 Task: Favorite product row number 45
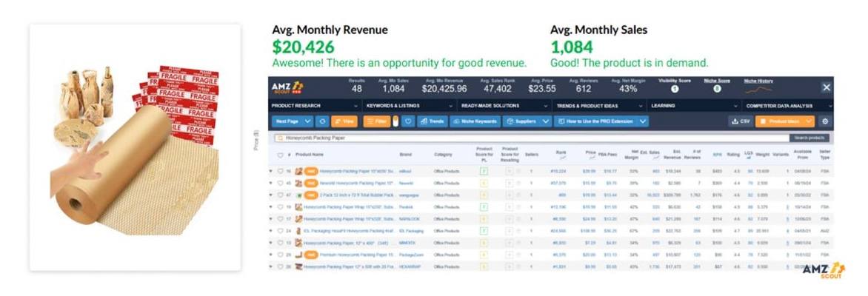280,183
